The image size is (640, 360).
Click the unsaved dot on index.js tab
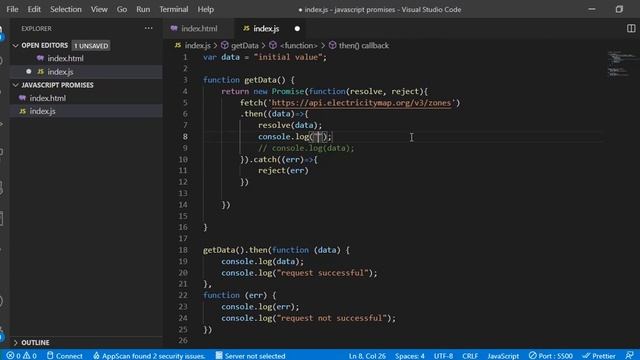pos(297,29)
